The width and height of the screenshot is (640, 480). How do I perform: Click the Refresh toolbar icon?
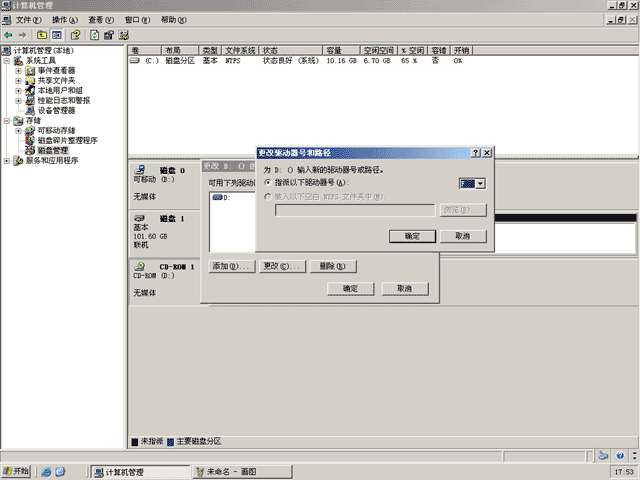point(94,35)
